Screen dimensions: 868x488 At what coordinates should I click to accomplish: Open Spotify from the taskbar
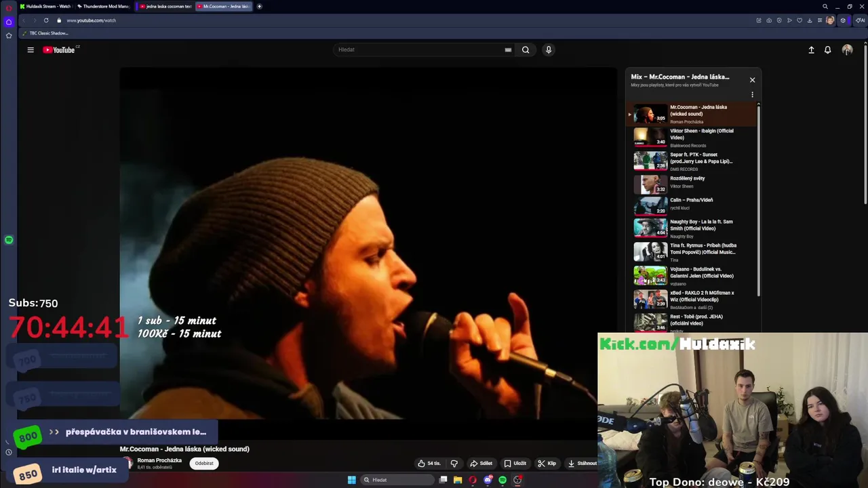coord(502,480)
